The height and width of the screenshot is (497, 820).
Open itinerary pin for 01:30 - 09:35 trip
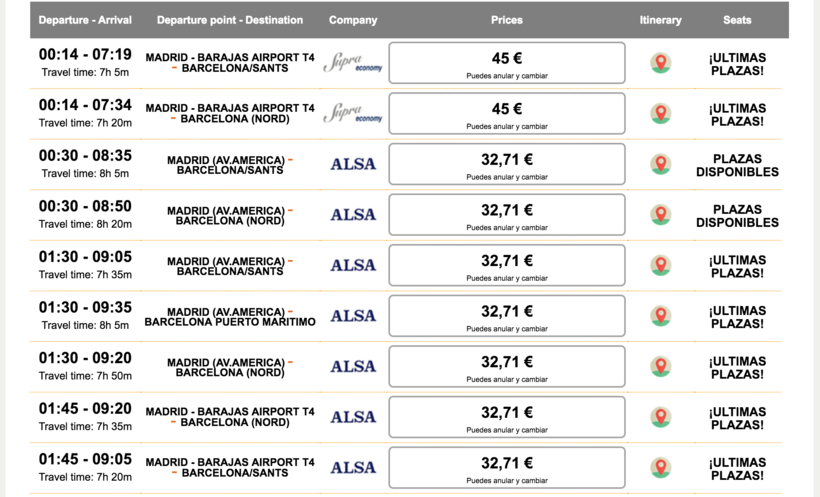pos(660,316)
